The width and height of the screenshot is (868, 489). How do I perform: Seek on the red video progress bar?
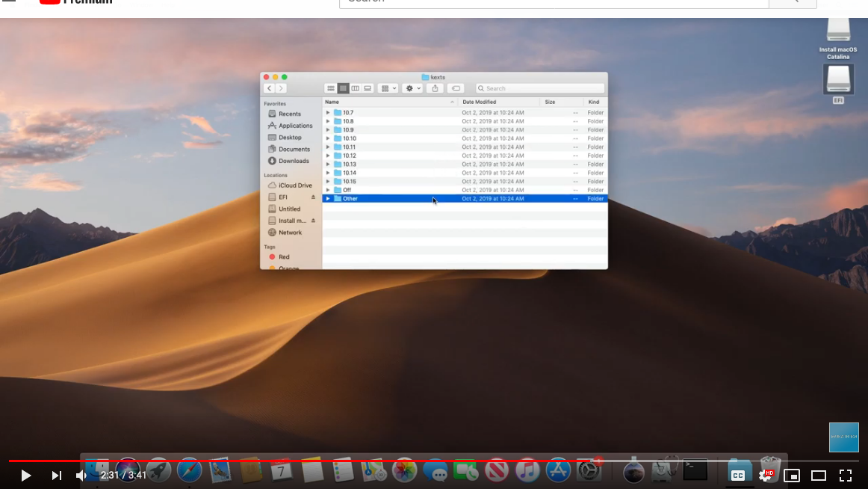(x=434, y=461)
